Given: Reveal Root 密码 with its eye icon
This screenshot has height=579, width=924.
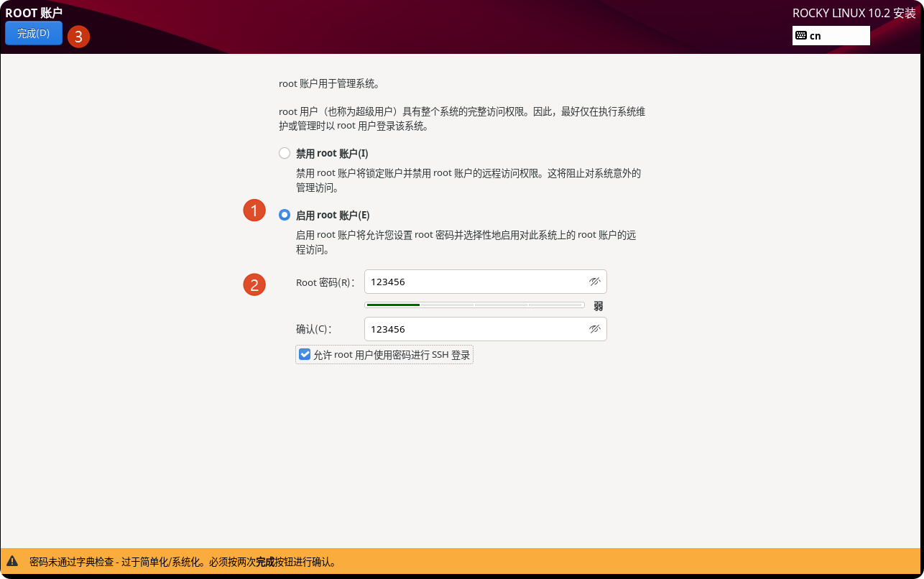Looking at the screenshot, I should [594, 282].
